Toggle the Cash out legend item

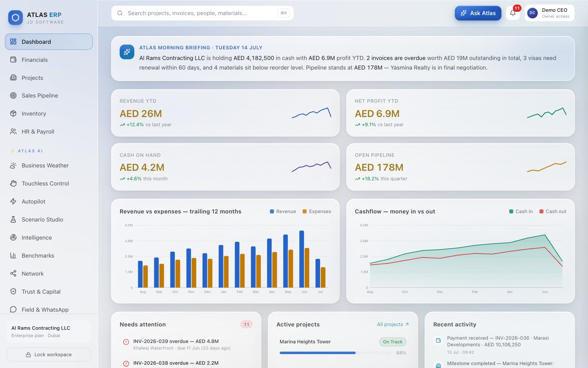(553, 211)
